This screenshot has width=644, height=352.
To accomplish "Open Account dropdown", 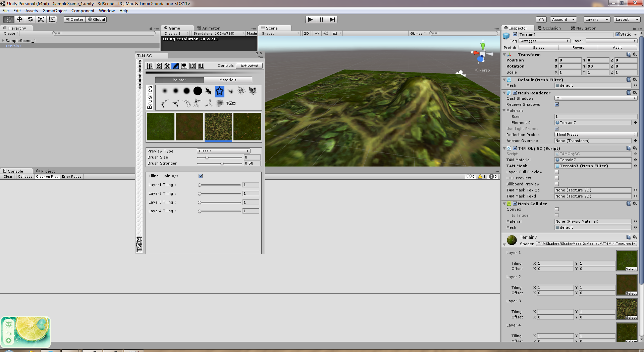I will pyautogui.click(x=563, y=19).
